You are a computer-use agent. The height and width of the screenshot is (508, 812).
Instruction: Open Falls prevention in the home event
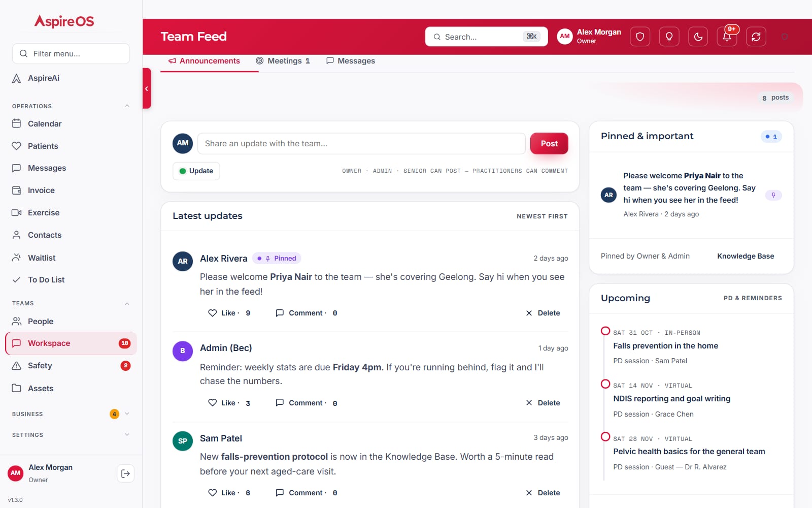coord(665,346)
